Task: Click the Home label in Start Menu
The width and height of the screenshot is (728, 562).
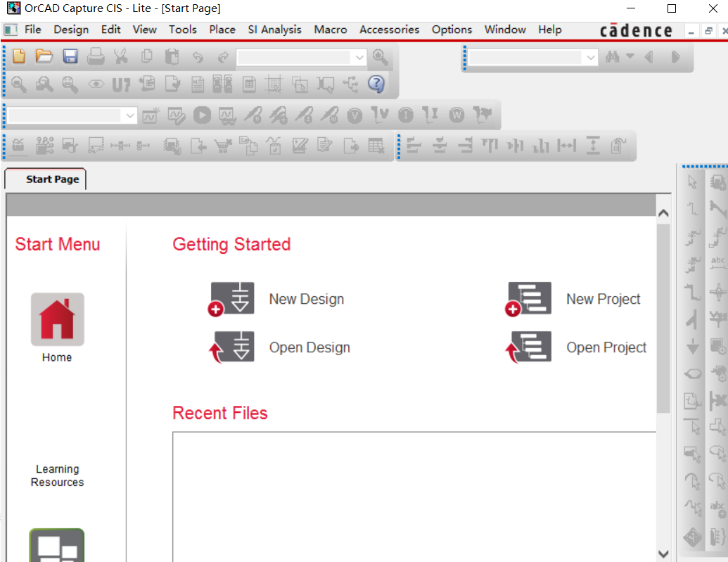Action: (57, 357)
